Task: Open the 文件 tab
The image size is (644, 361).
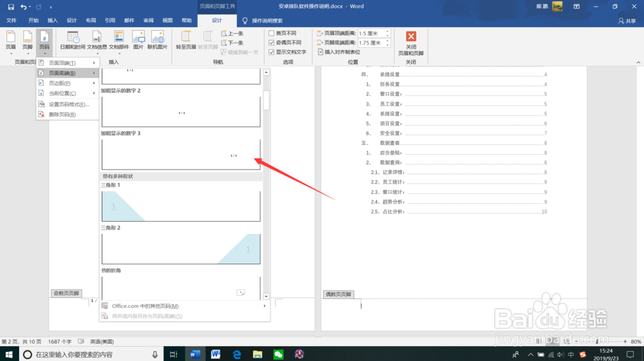Action: point(11,21)
